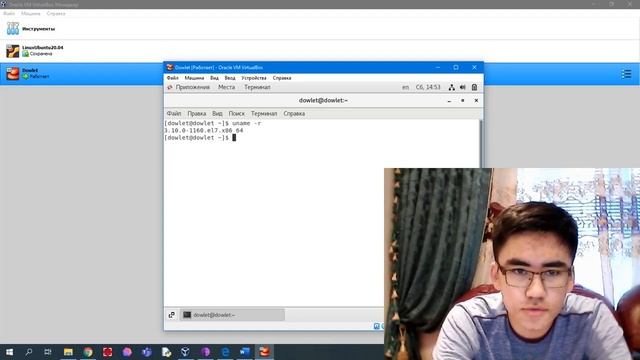The image size is (640, 360).
Task: Open Машина menu of the Dowlet VM window
Action: click(x=194, y=78)
